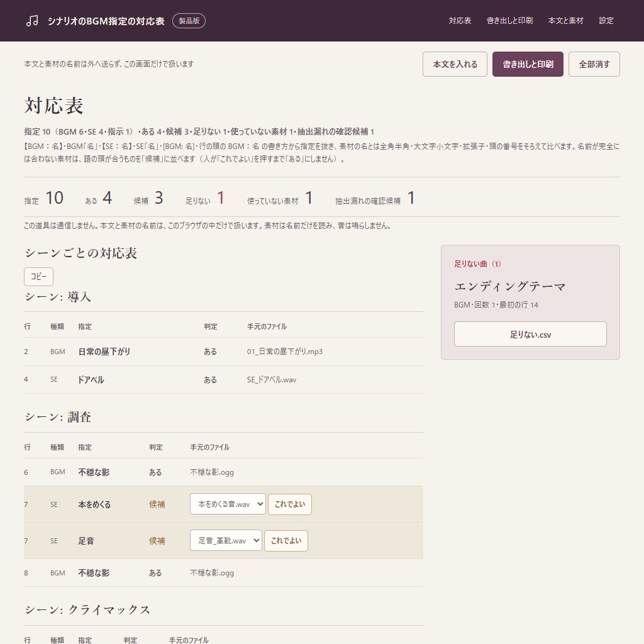Click the コピー button
This screenshot has height=644, width=644.
coord(38,277)
